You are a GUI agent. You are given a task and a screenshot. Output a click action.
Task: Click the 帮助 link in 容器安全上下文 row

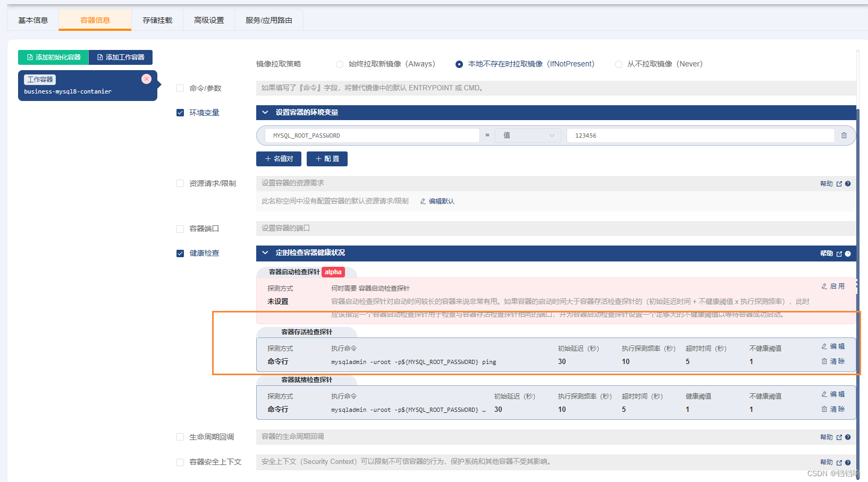827,463
